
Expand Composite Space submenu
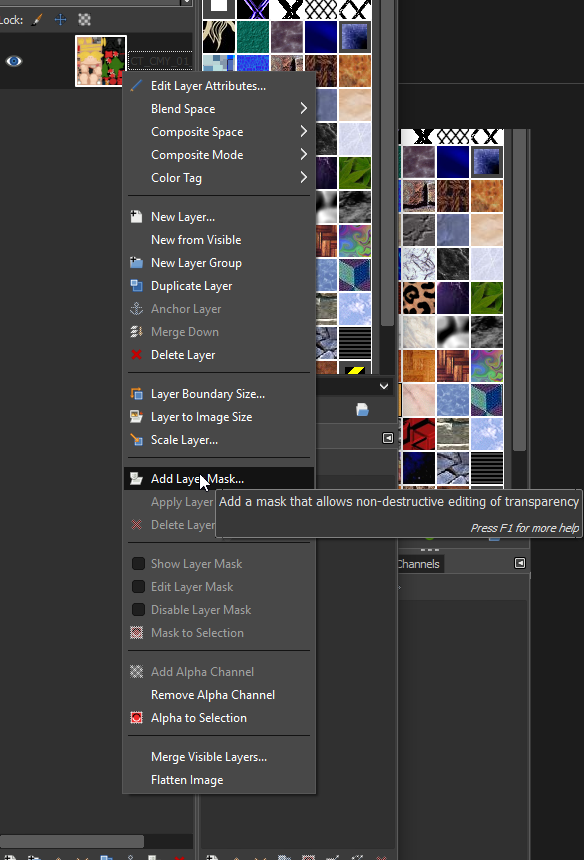click(x=219, y=132)
